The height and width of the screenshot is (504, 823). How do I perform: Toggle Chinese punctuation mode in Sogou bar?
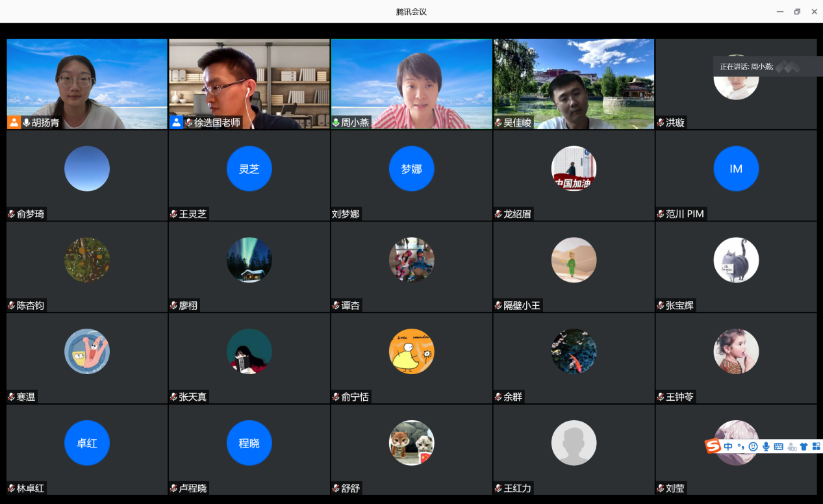(x=741, y=446)
